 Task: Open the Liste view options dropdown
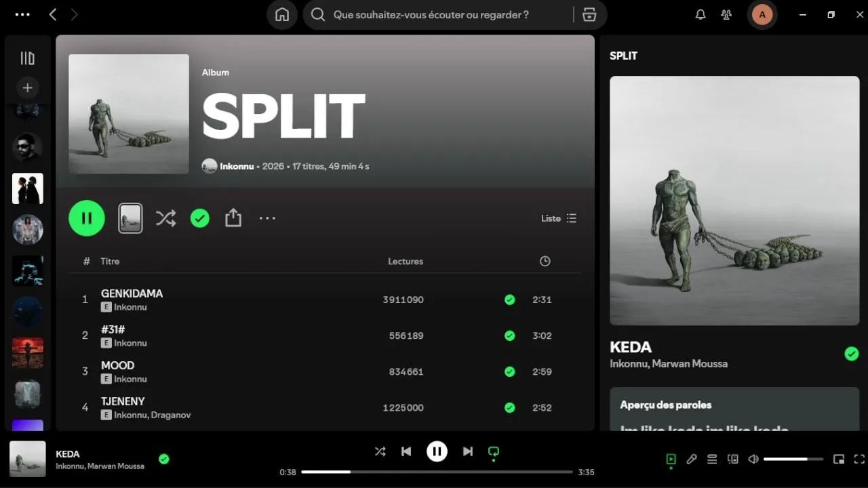tap(559, 218)
